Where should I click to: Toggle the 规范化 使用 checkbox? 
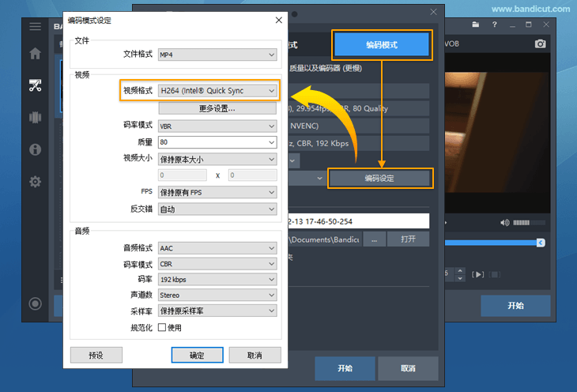(x=162, y=327)
